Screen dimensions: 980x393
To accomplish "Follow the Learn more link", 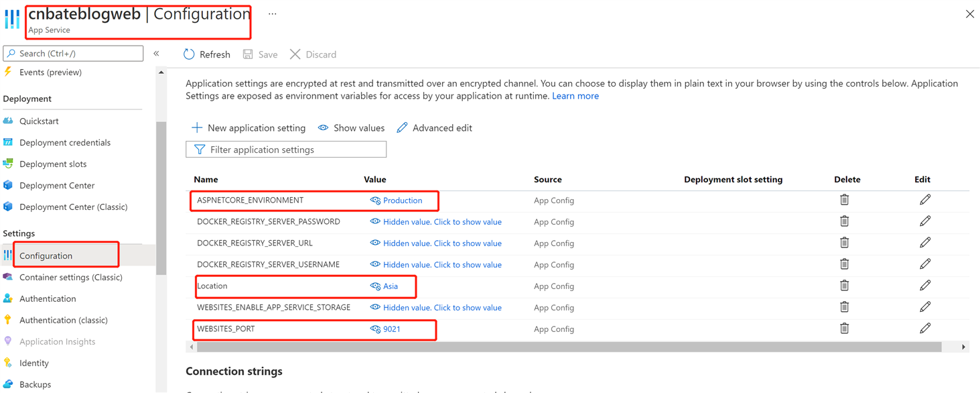I will (x=575, y=96).
